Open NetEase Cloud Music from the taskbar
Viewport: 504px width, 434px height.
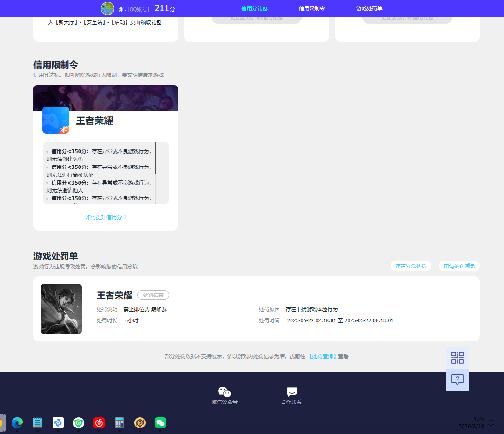coord(99,423)
